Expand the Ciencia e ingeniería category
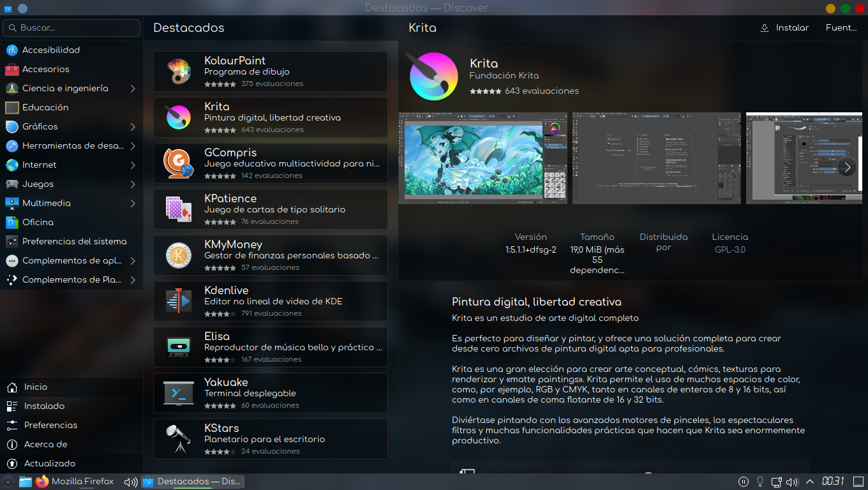The image size is (868, 490). [x=133, y=89]
